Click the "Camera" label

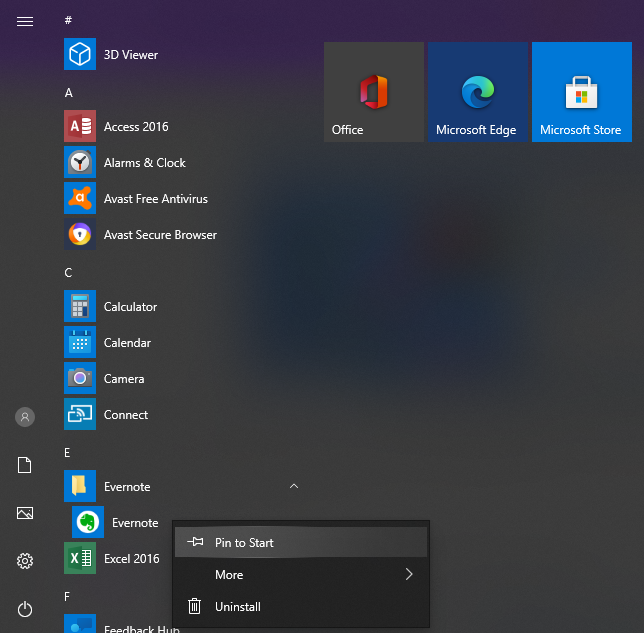124,379
